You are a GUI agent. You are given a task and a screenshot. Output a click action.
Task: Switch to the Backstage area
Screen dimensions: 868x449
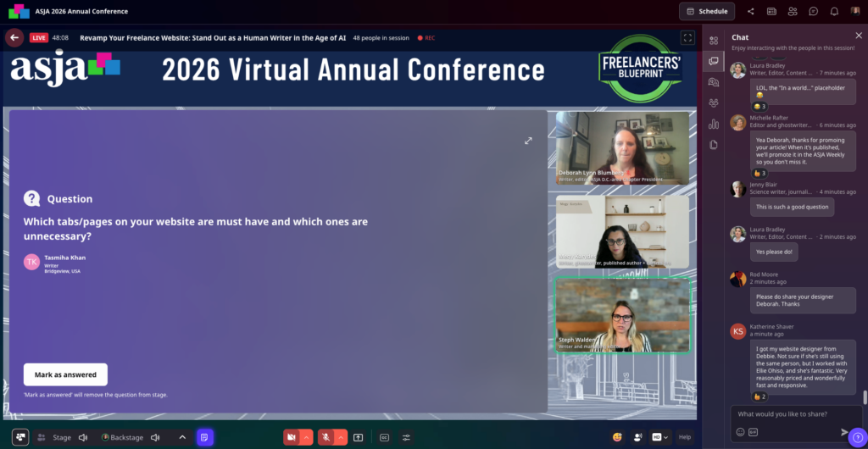click(122, 437)
